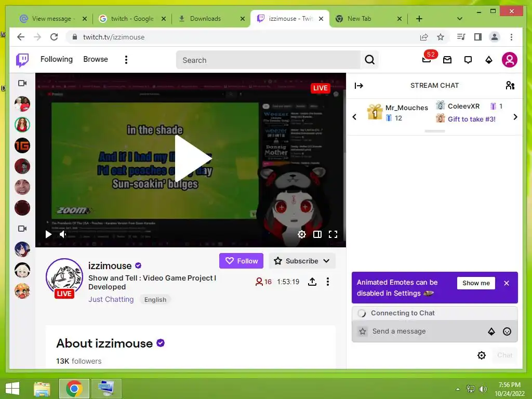
Task: Open first followed channel avatar in sidebar
Action: 22,104
